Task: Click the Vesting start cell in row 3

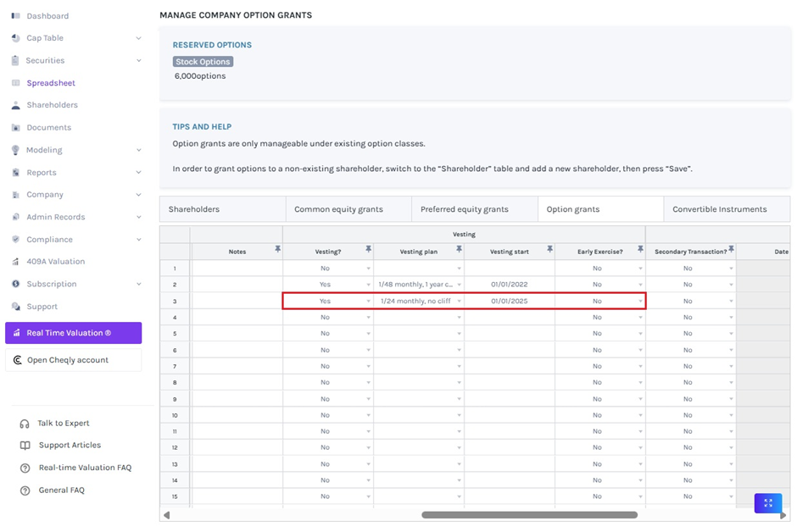Action: [509, 302]
